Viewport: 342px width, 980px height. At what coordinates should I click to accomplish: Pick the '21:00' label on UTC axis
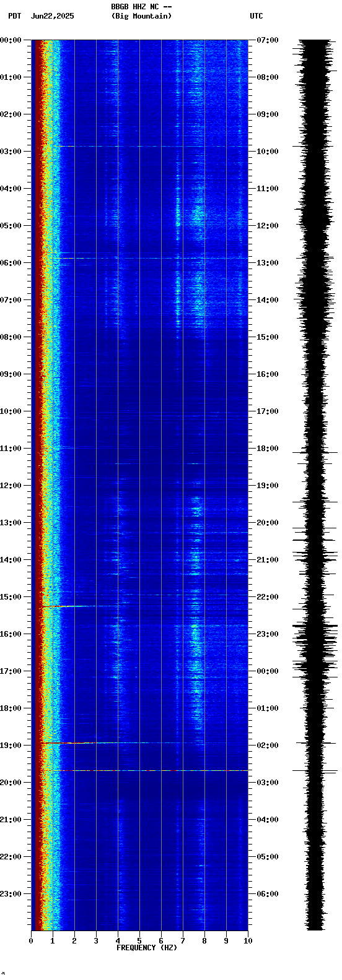(x=268, y=560)
